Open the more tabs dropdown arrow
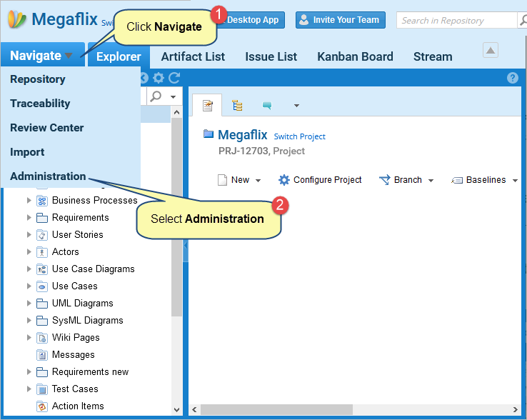The height and width of the screenshot is (420, 527). pos(296,106)
